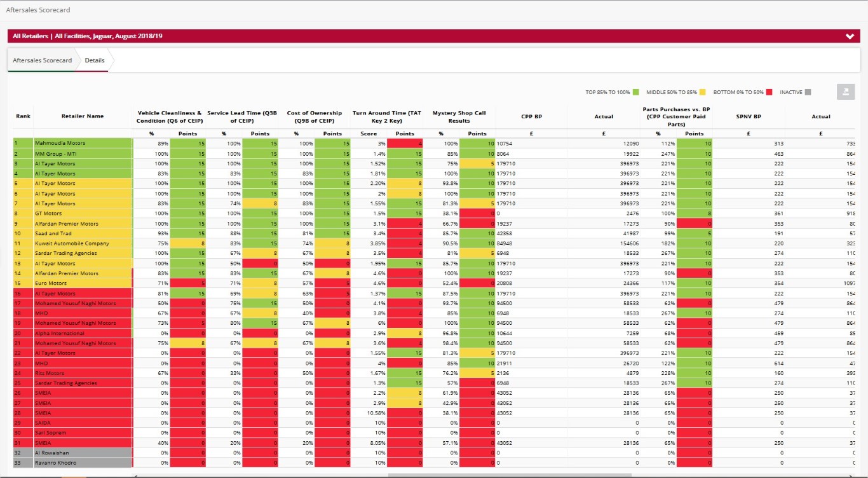Click the Retailer Name column header
Image resolution: width=868 pixels, height=478 pixels.
pos(82,116)
